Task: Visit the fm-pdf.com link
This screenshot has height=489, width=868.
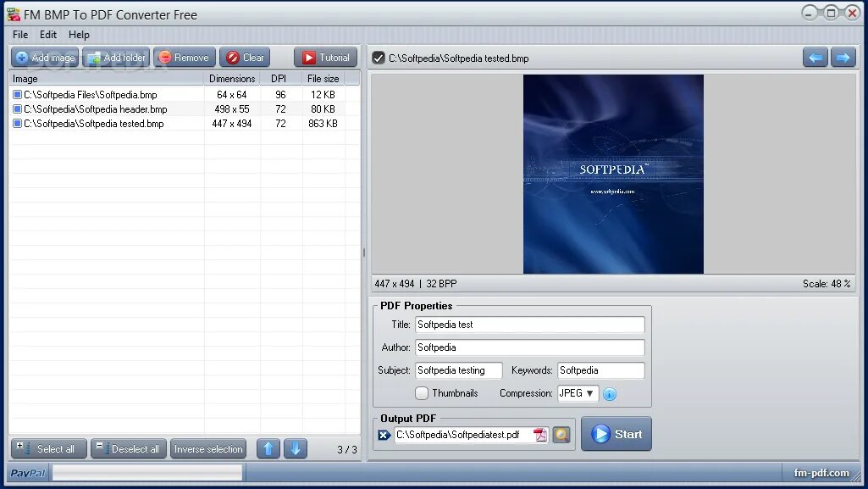Action: [821, 473]
